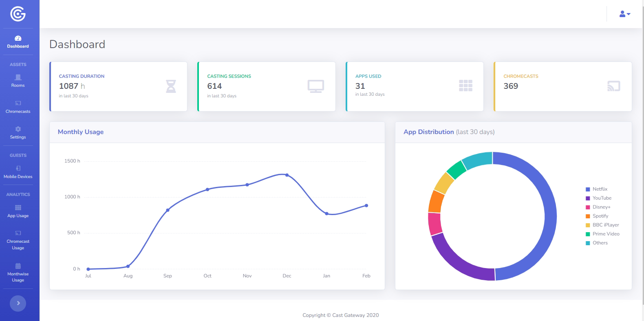Click the Cast Gateway logo

[18, 14]
